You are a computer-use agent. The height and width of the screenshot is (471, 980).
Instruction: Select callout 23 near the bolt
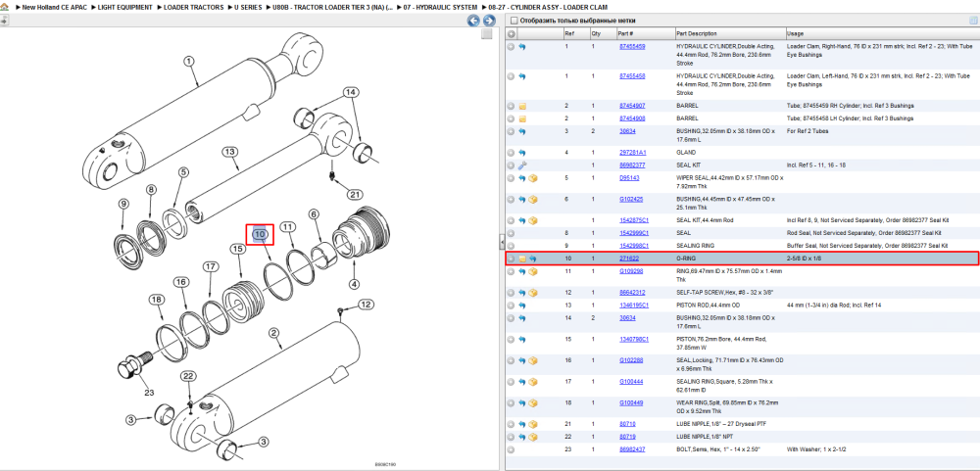point(149,393)
